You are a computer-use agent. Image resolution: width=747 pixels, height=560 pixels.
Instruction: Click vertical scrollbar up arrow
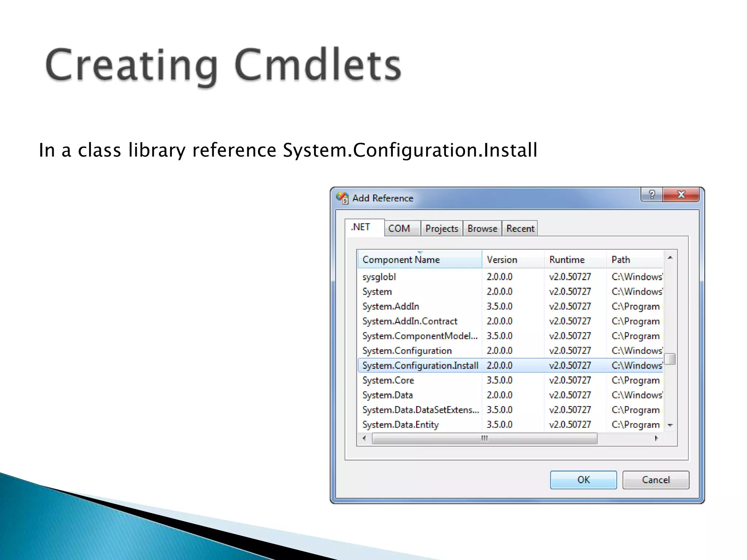point(670,258)
